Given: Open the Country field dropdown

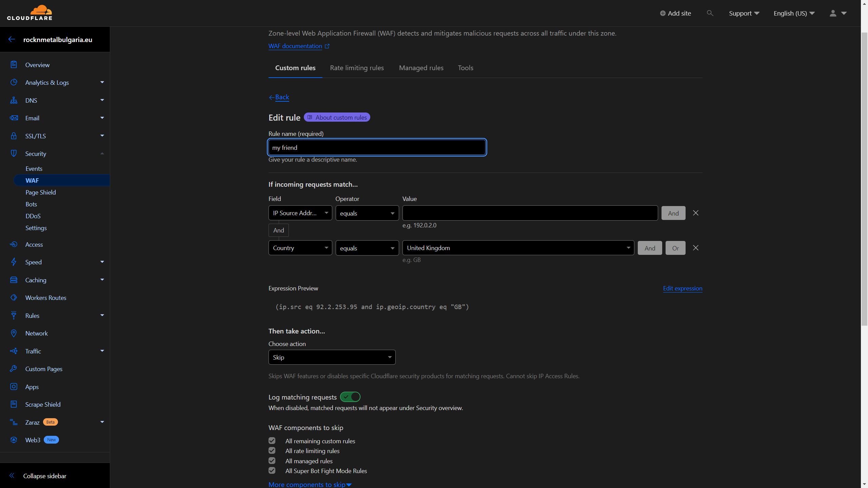Looking at the screenshot, I should (x=300, y=248).
